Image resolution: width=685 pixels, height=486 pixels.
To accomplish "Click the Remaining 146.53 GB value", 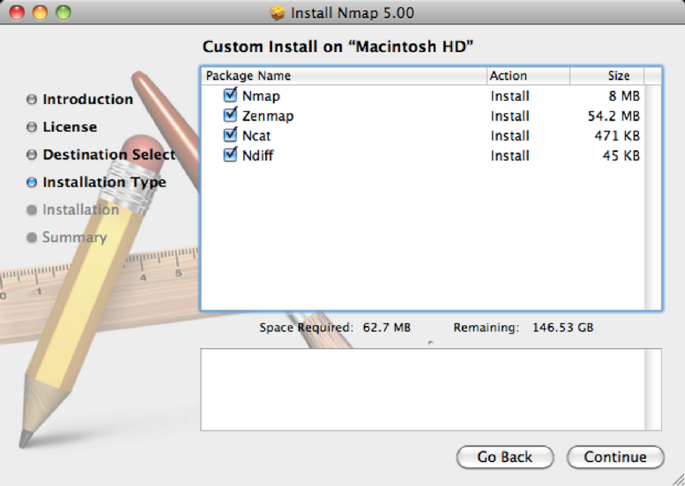I will point(563,327).
